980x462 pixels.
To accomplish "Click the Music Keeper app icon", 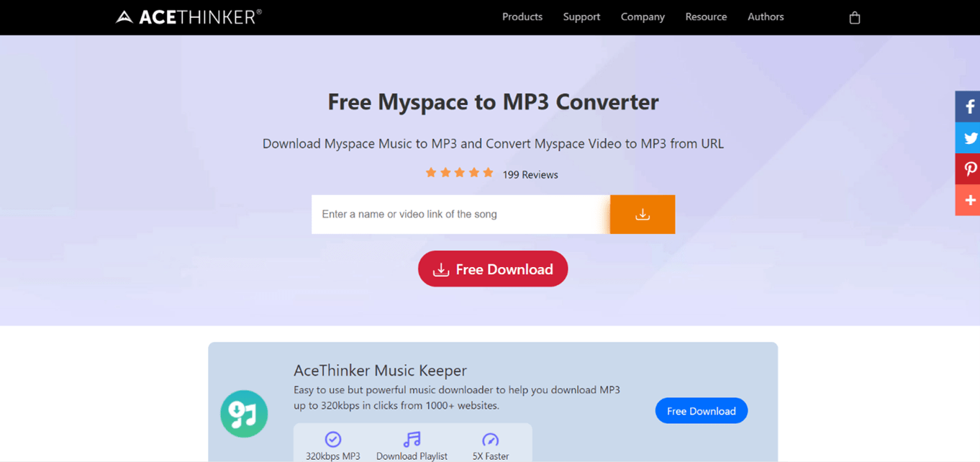I will [x=244, y=414].
